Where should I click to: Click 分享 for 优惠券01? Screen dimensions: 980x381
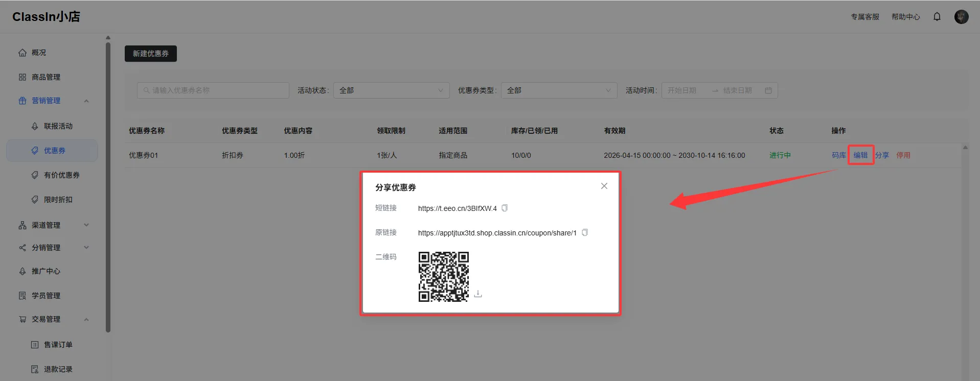click(882, 155)
